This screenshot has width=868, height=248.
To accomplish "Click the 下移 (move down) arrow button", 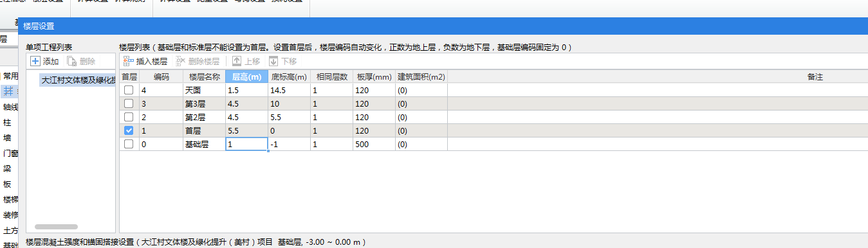I will coord(282,62).
